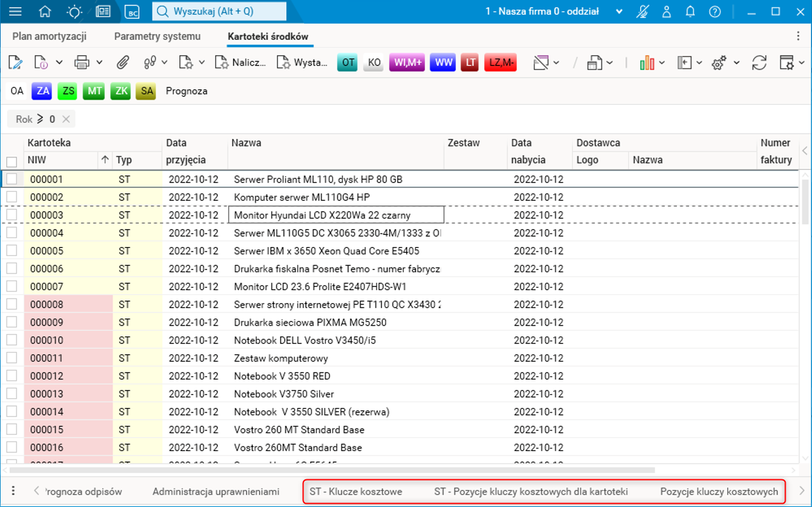Expand the save layout dropdown arrow
Screen dimensions: 812x507
click(x=609, y=62)
